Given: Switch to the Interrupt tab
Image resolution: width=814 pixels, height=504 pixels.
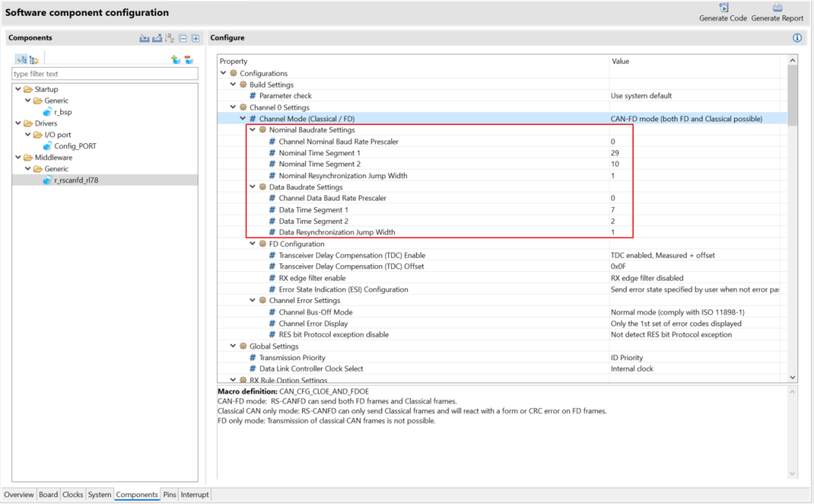Looking at the screenshot, I should [194, 495].
